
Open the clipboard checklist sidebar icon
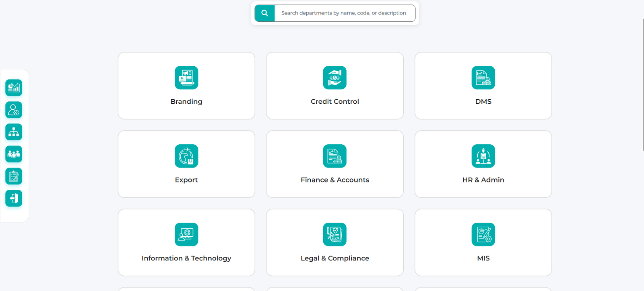[14, 176]
